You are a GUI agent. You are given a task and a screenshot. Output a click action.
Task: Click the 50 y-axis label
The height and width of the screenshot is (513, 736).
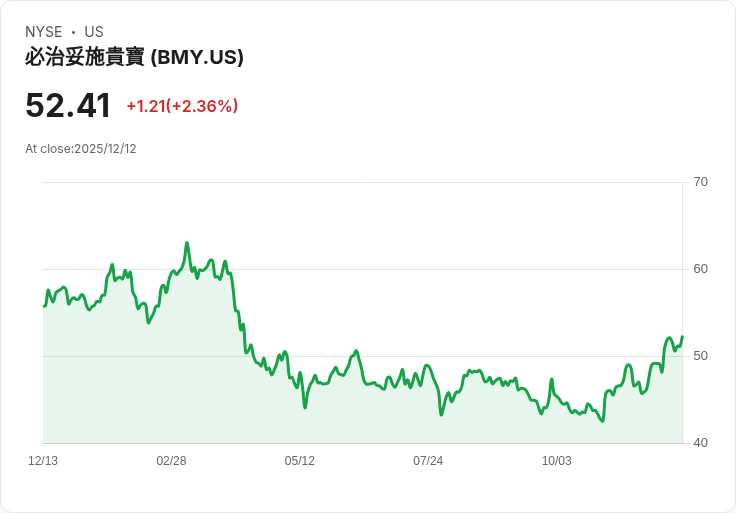[x=701, y=356]
